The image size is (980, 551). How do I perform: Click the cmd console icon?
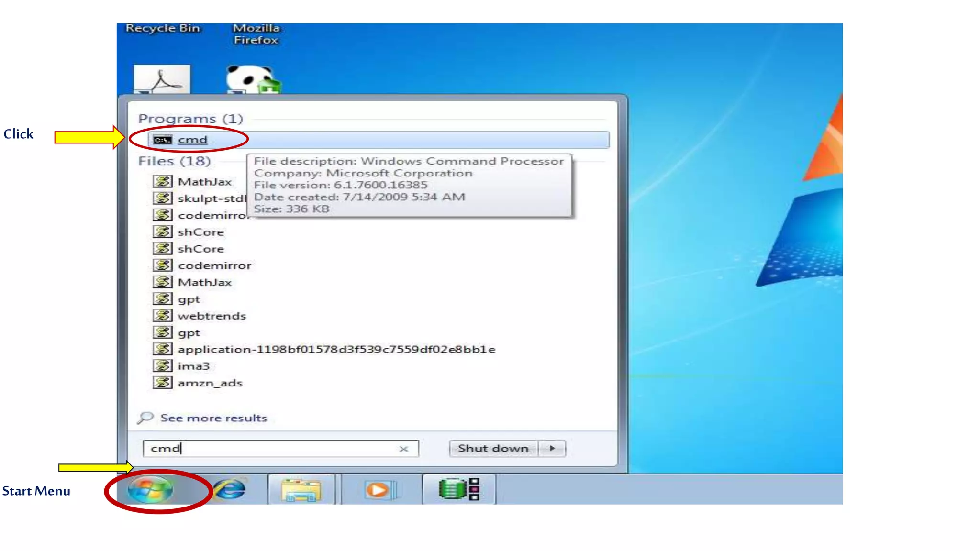(163, 140)
